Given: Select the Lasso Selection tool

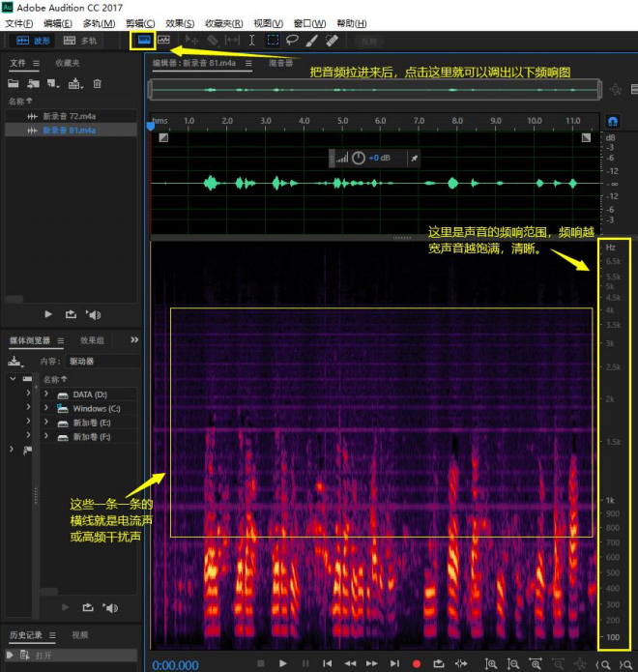Looking at the screenshot, I should click(x=292, y=41).
